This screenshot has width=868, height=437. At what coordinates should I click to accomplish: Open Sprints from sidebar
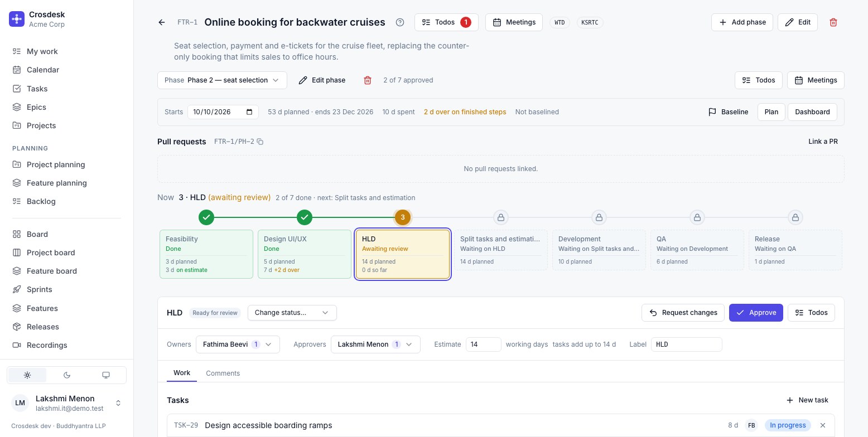coord(66,289)
